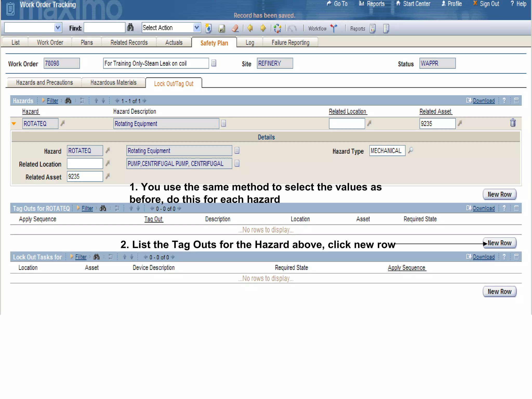The width and height of the screenshot is (532, 399).
Task: Open the query dropdown left of Find
Action: pyautogui.click(x=58, y=28)
